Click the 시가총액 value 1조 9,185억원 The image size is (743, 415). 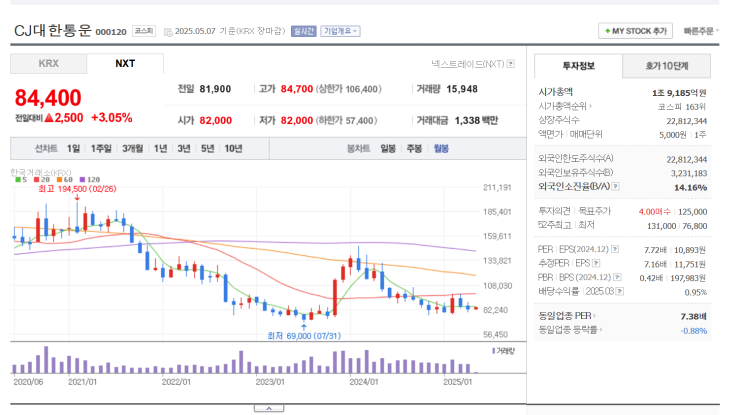click(x=679, y=93)
